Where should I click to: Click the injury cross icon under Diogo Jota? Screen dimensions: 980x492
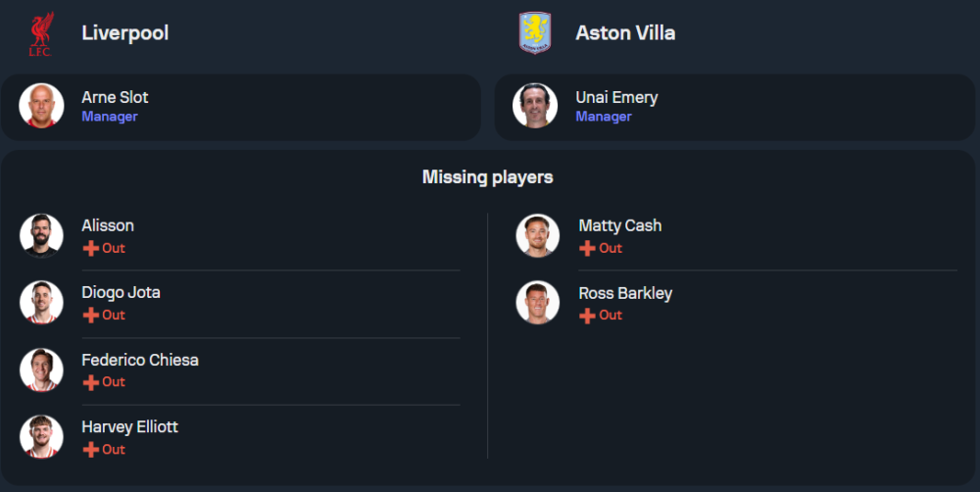coord(91,316)
